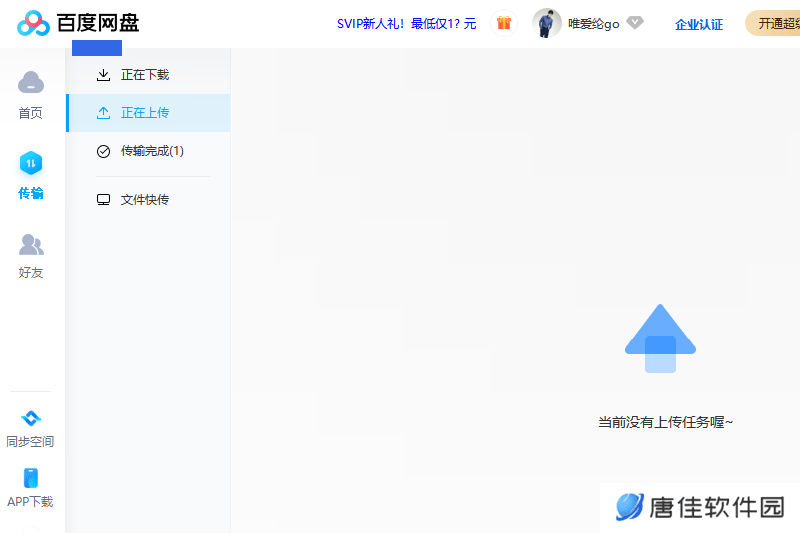Click the APP下载 label in sidebar
800x533 pixels.
pyautogui.click(x=30, y=501)
